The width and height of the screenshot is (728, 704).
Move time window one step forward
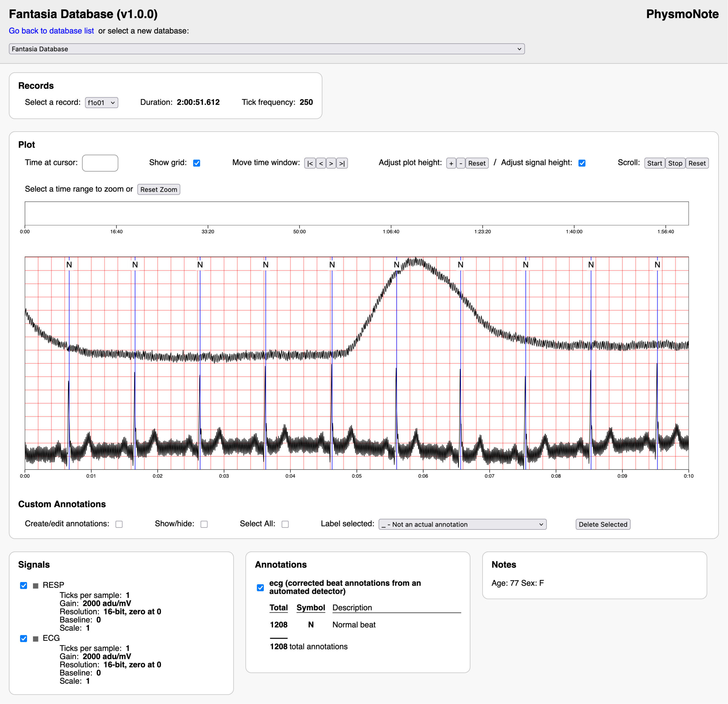331,163
